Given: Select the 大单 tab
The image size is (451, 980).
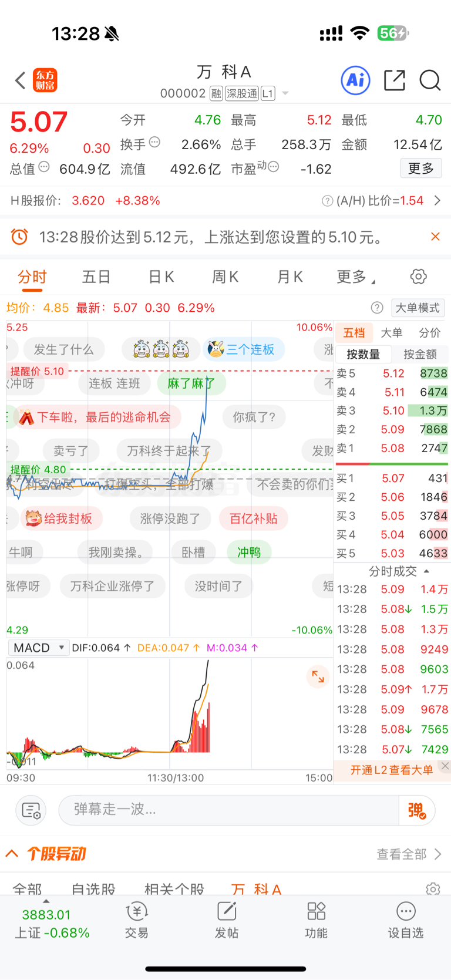Looking at the screenshot, I should coord(392,333).
